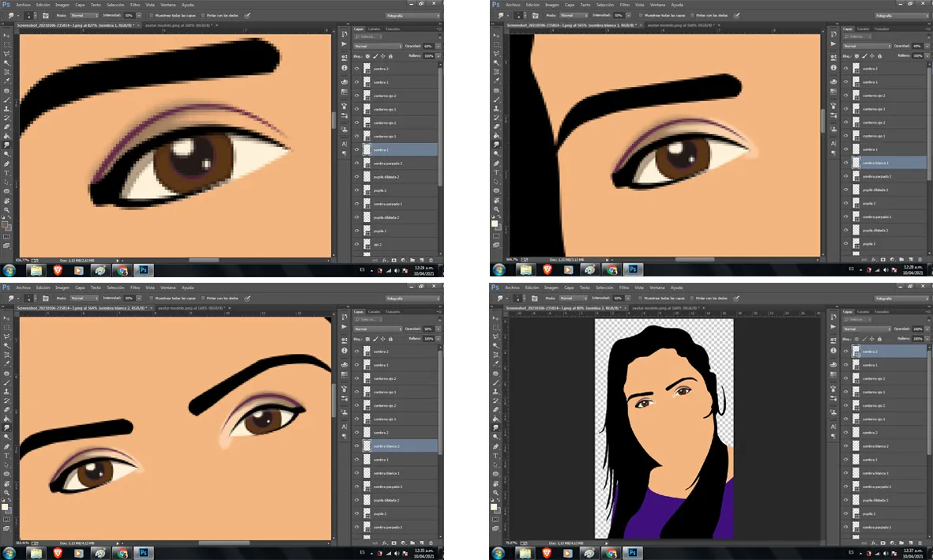
Task: Select pupila 2 layer in the 827% window
Action: coord(397,190)
